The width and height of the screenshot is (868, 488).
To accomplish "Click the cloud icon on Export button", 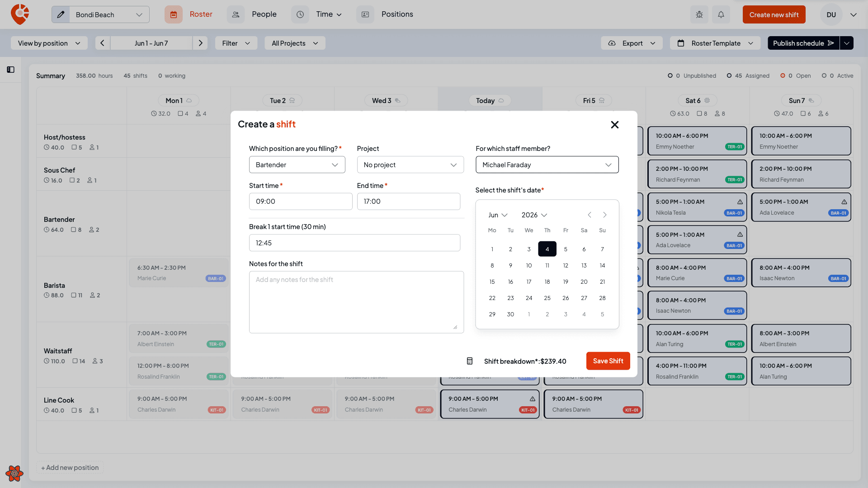I will tap(612, 43).
